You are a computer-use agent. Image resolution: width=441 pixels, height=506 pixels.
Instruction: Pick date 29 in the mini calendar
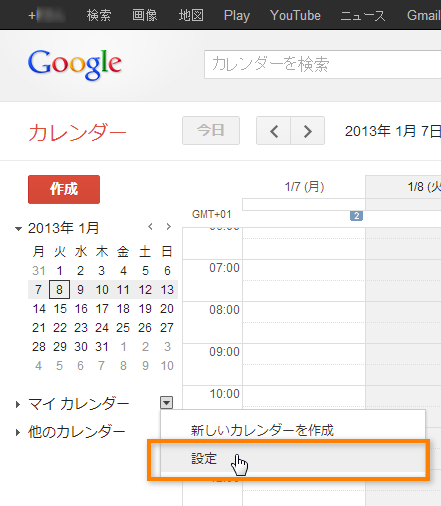60,347
